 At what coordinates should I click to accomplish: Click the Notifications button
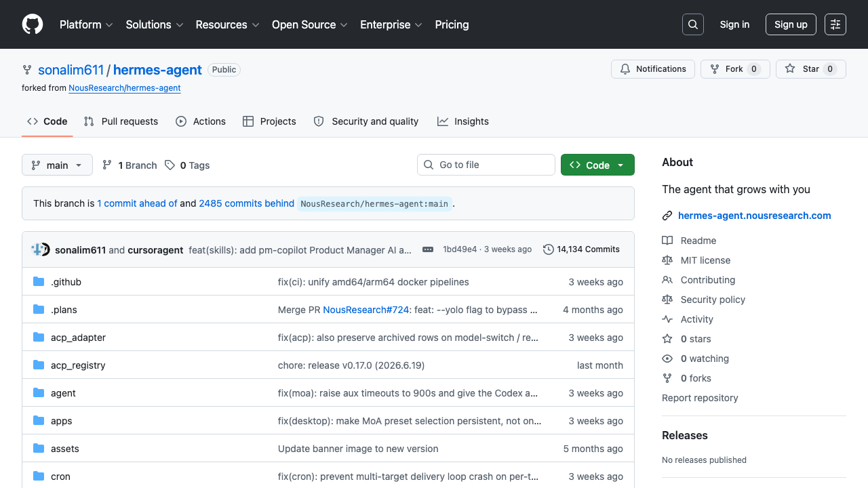click(653, 69)
